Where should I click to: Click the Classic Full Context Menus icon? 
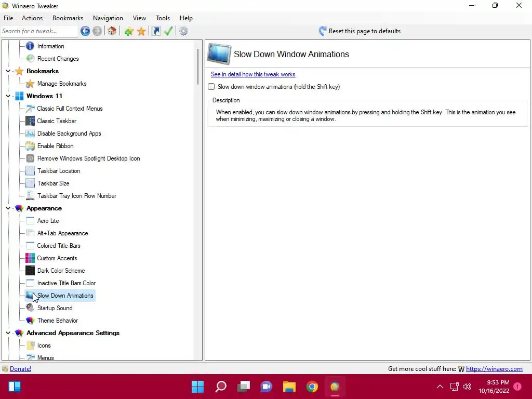tap(30, 109)
